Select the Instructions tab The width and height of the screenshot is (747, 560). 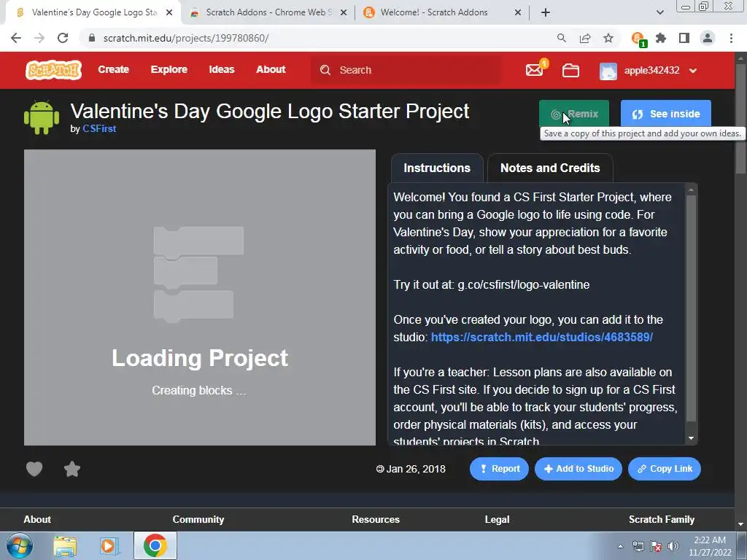pos(437,168)
